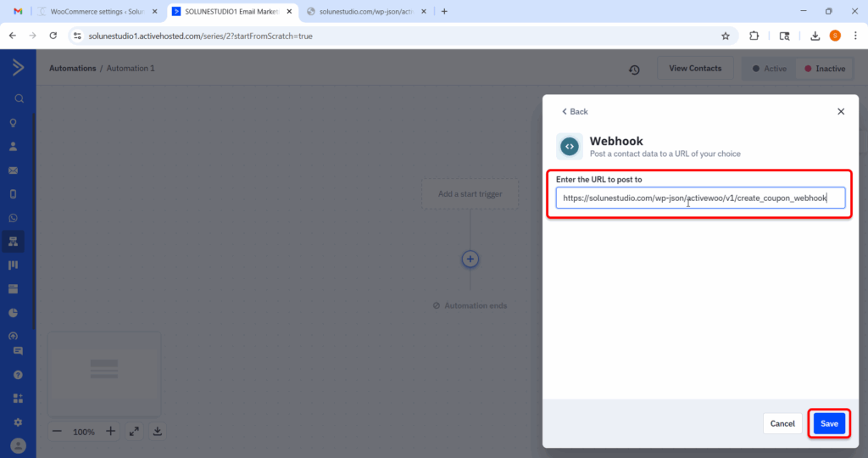Open the store card icon in sidebar
This screenshot has height=458, width=868.
click(14, 289)
